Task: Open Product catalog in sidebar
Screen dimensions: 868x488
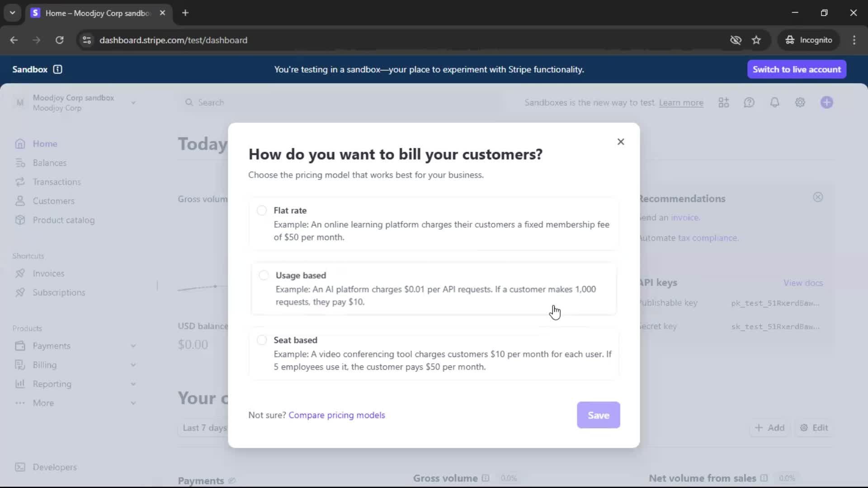Action: (x=63, y=220)
